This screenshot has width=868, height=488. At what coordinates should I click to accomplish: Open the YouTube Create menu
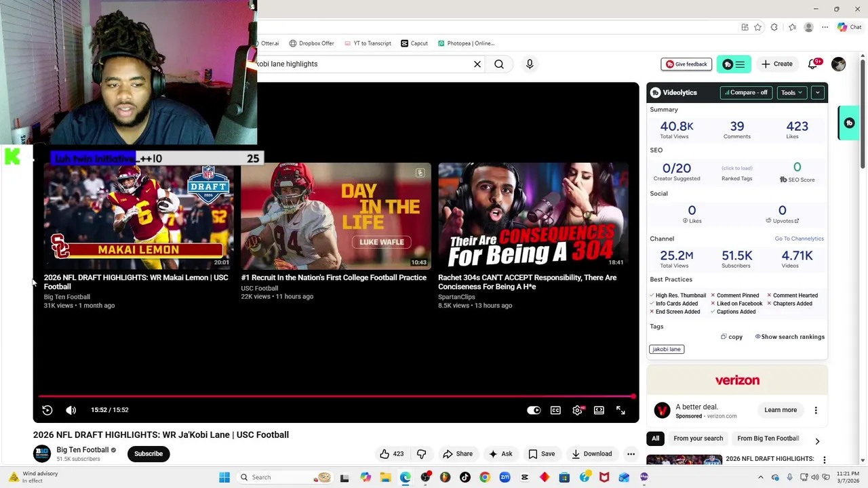(777, 64)
